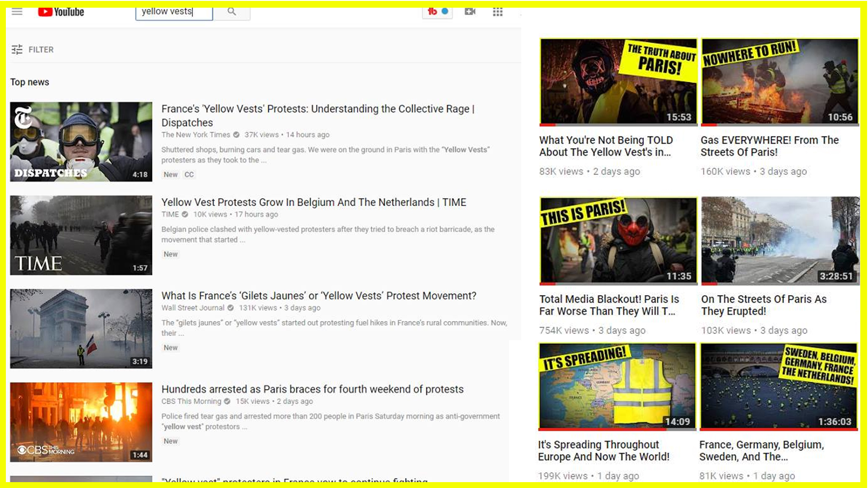Click the CC badge on NYT video

189,174
